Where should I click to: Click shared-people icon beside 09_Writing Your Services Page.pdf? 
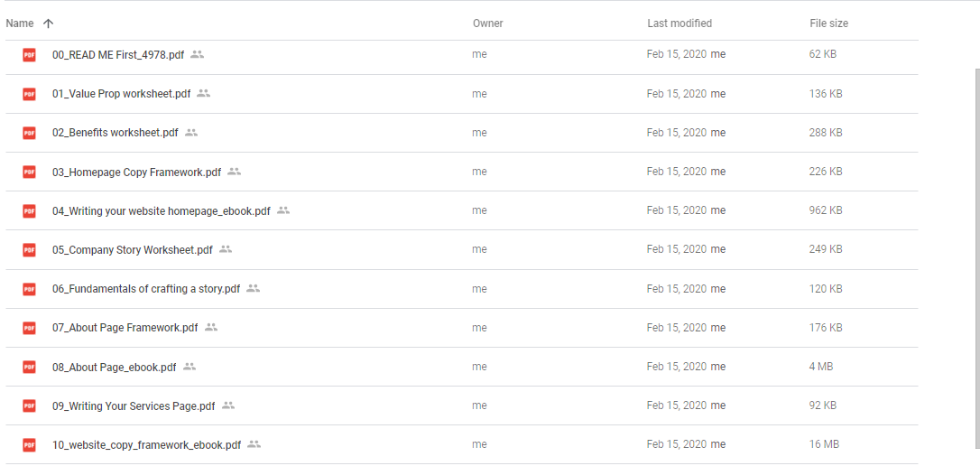(x=228, y=405)
